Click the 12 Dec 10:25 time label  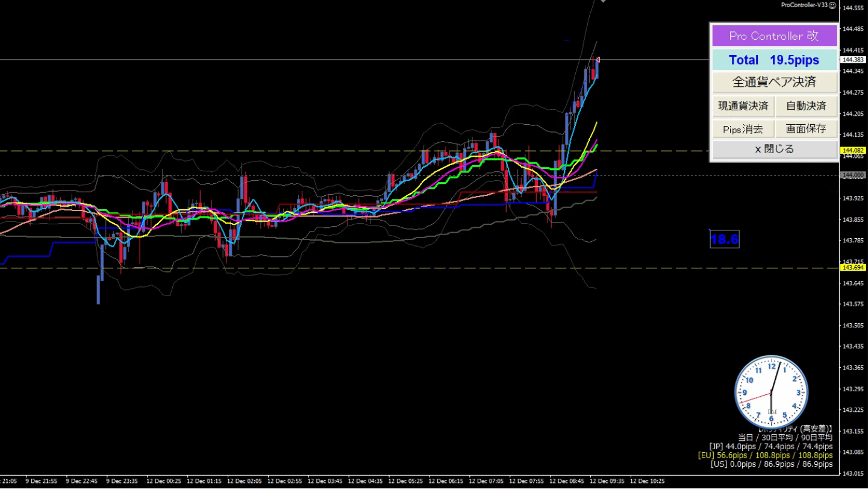pyautogui.click(x=647, y=481)
